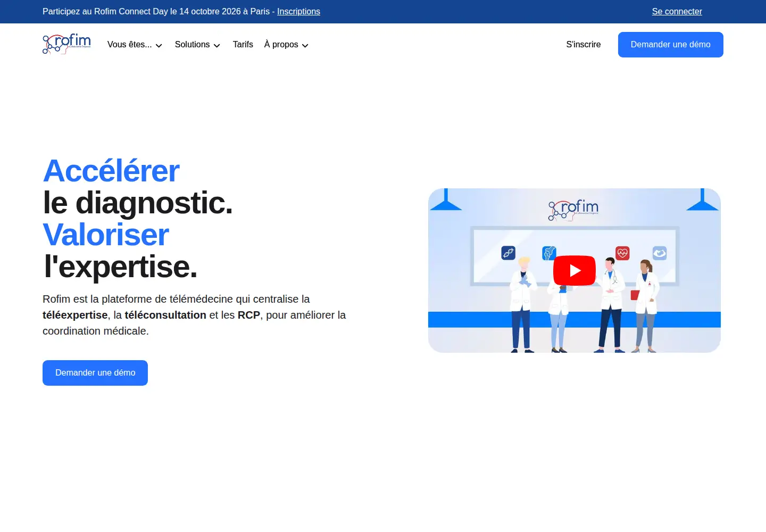Click the bold téléexpertise word
The image size is (766, 532).
(75, 315)
